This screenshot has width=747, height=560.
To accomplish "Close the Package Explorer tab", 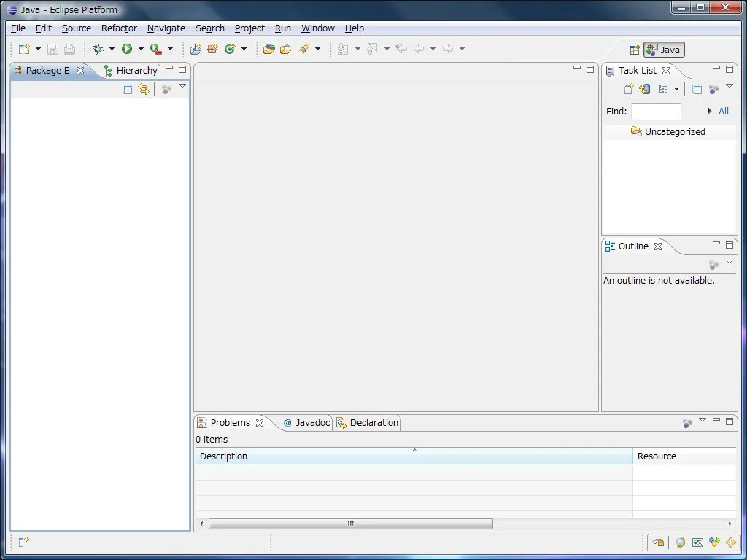I will [x=80, y=71].
